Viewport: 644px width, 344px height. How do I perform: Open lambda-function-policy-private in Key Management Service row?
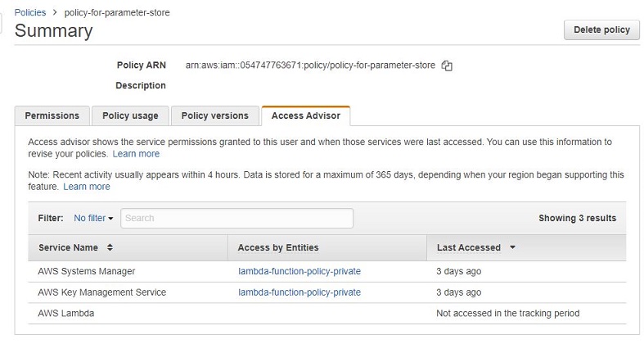[299, 292]
